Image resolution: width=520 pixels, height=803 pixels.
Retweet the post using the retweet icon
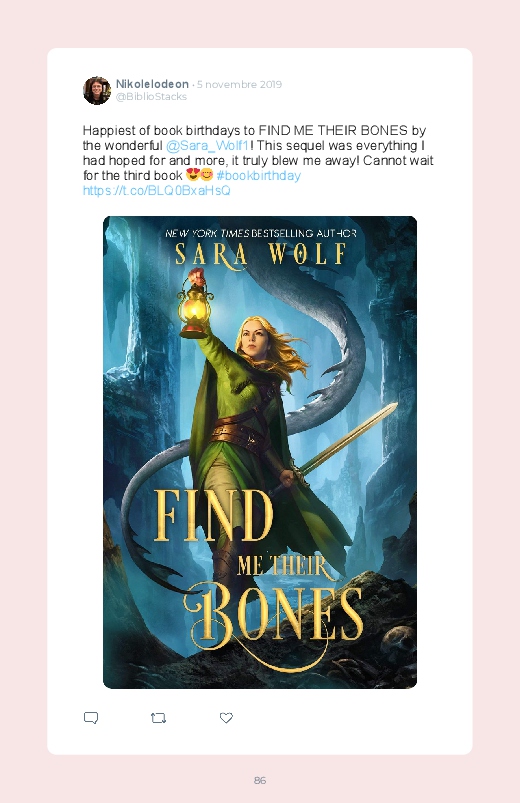158,718
